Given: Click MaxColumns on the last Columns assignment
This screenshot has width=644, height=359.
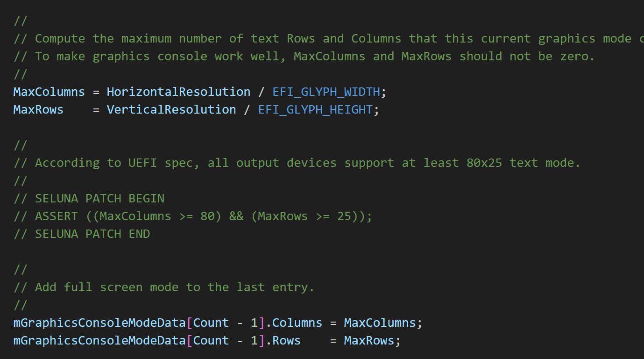Looking at the screenshot, I should tap(380, 323).
